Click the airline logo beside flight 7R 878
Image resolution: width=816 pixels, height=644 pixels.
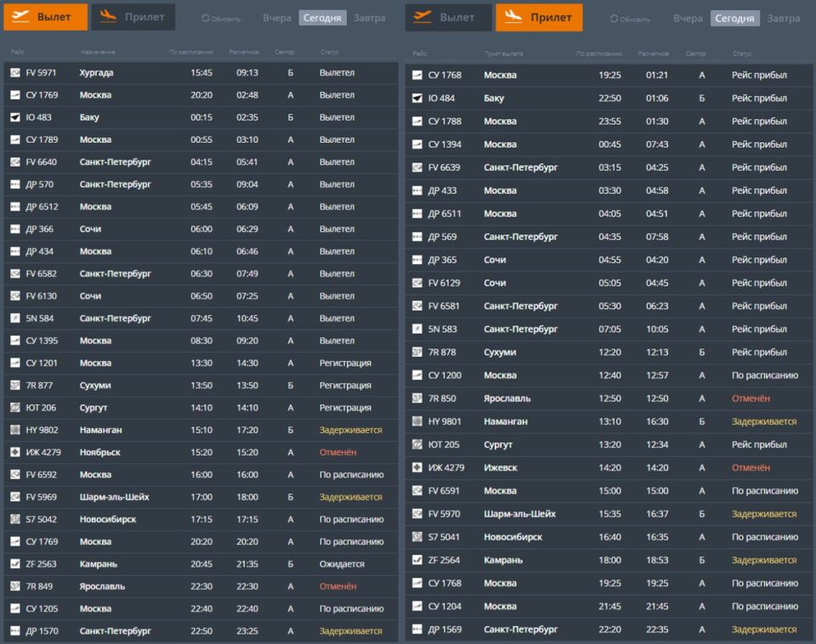[417, 352]
